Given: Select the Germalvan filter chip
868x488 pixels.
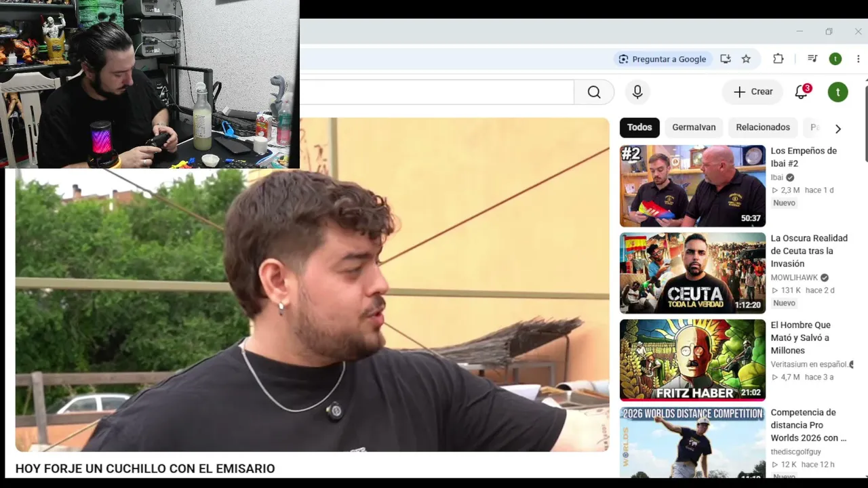Looking at the screenshot, I should click(694, 127).
